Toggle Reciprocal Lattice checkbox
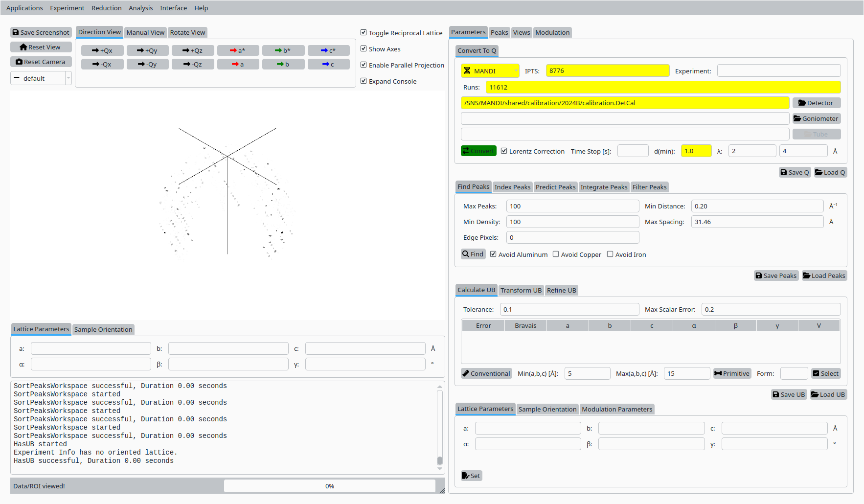Screen dimensions: 864x504 point(364,33)
